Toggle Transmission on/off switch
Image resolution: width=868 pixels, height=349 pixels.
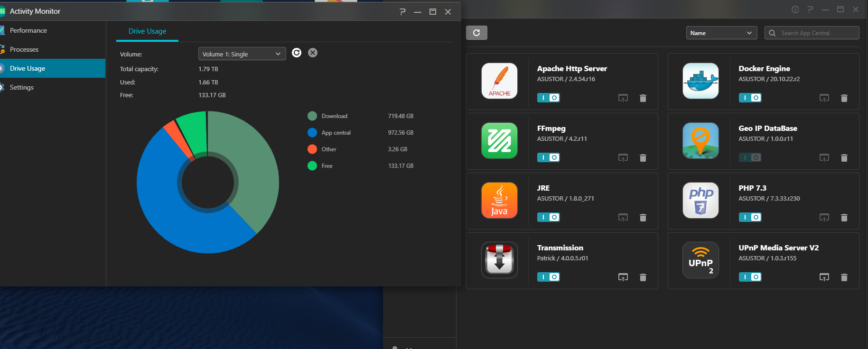point(549,277)
